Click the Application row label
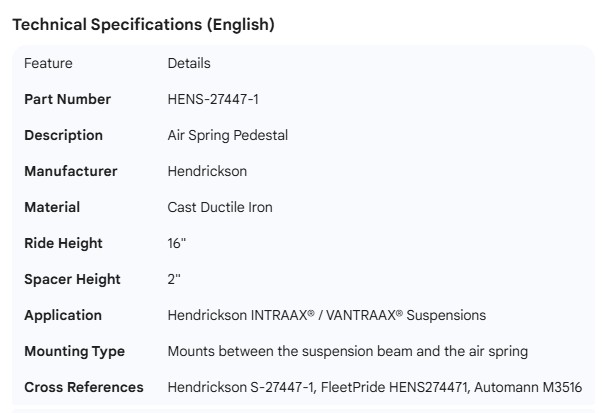The height and width of the screenshot is (413, 604). 63,315
